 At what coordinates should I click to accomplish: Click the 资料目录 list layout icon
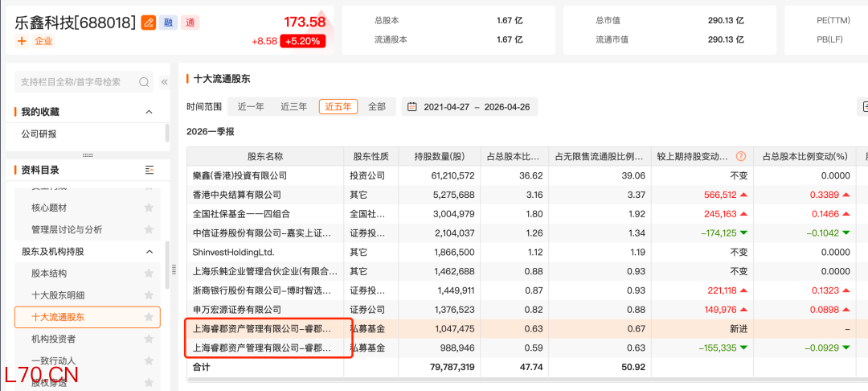pyautogui.click(x=149, y=170)
